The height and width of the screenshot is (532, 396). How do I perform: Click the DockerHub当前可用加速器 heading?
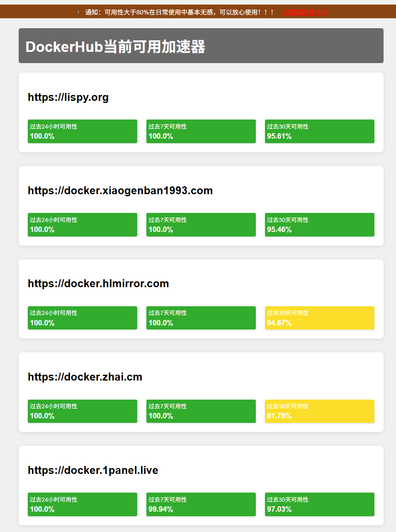click(115, 46)
